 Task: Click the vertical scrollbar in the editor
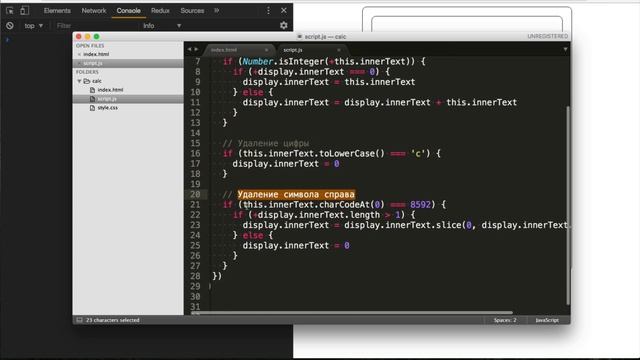[x=568, y=205]
